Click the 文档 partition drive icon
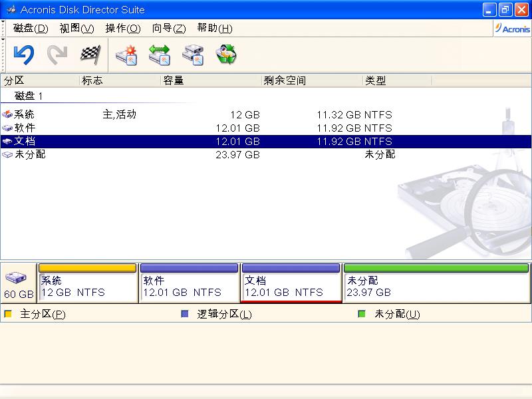 tap(7, 141)
